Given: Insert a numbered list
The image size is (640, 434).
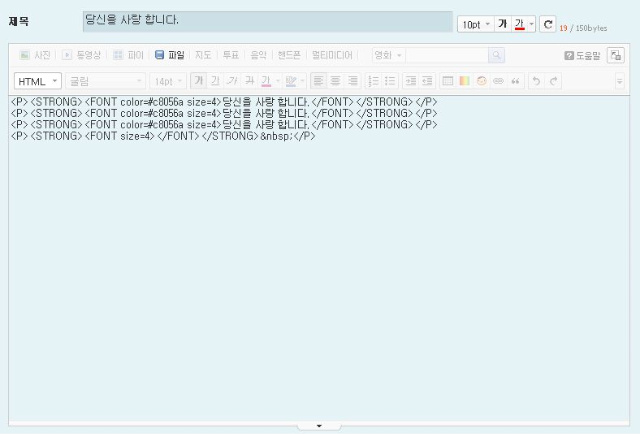Looking at the screenshot, I should coord(373,81).
